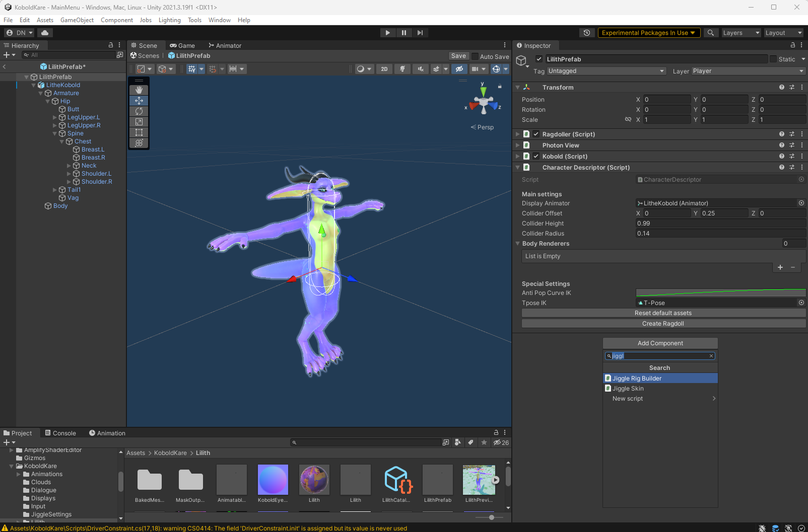Image resolution: width=808 pixels, height=532 pixels.
Task: Toggle LilithPrefab active checkbox
Action: (539, 59)
